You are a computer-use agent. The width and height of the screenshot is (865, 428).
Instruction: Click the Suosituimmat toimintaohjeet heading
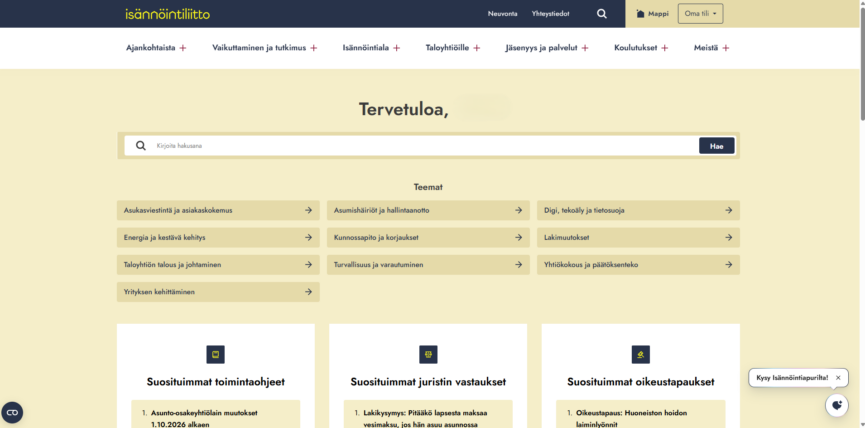pyautogui.click(x=216, y=382)
